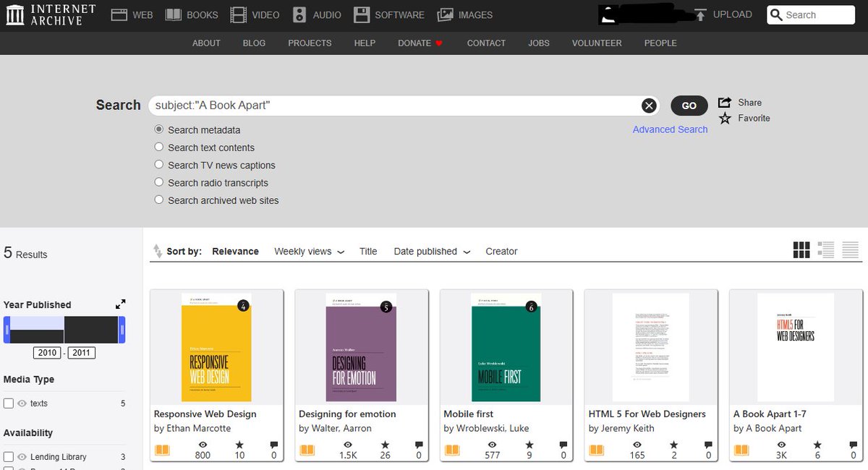This screenshot has width=868, height=470.
Task: Select Search TV news captions option
Action: pyautogui.click(x=159, y=165)
